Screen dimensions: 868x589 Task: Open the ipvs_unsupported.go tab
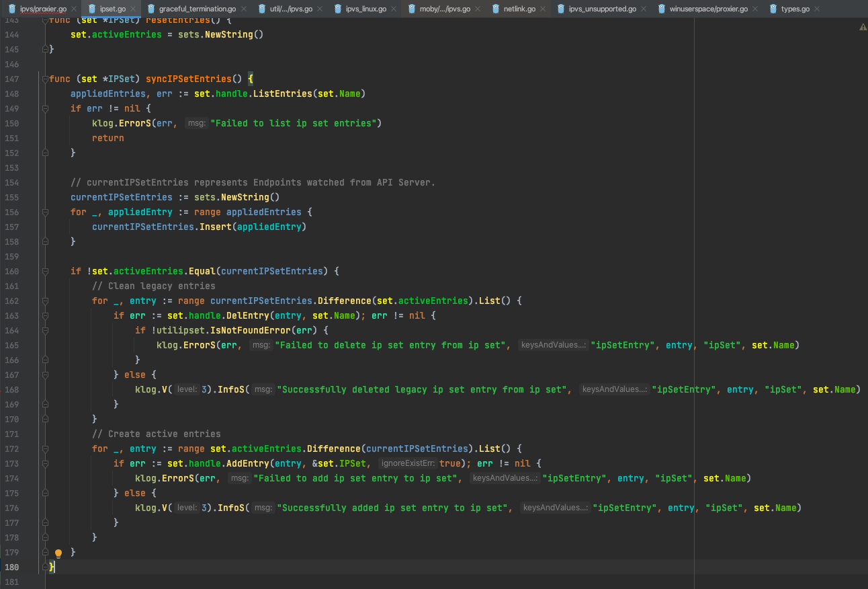602,9
